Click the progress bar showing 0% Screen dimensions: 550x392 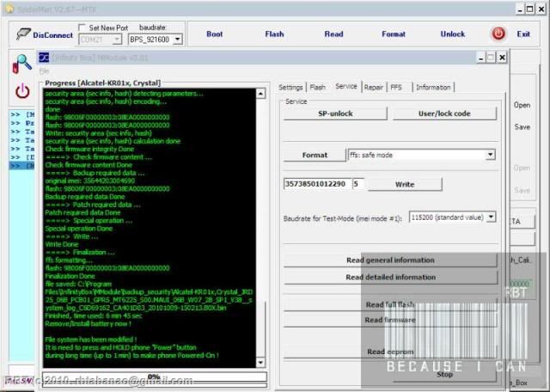click(x=155, y=377)
